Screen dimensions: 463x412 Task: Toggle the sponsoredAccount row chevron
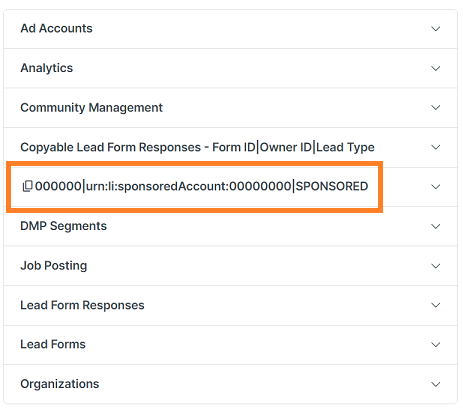436,187
